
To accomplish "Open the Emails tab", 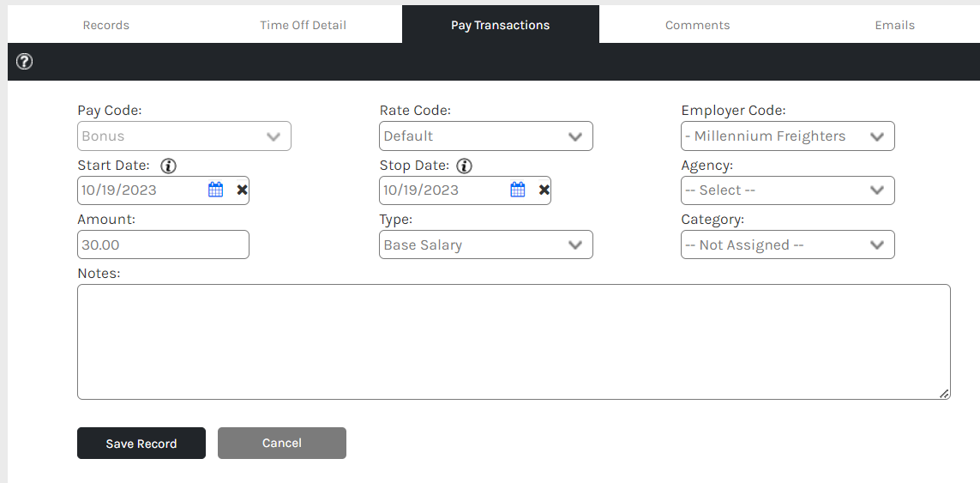I will 894,25.
